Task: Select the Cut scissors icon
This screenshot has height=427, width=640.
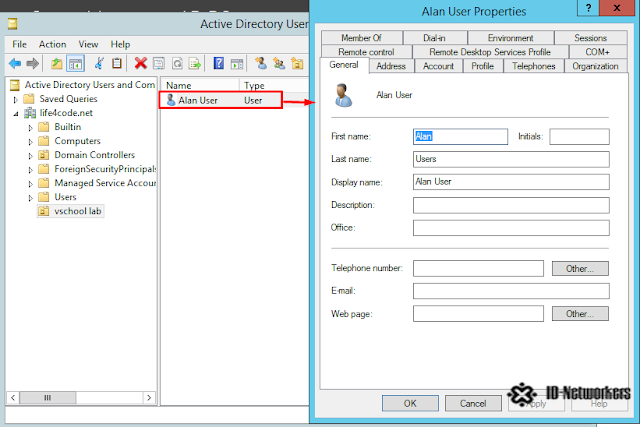Action: 98,63
